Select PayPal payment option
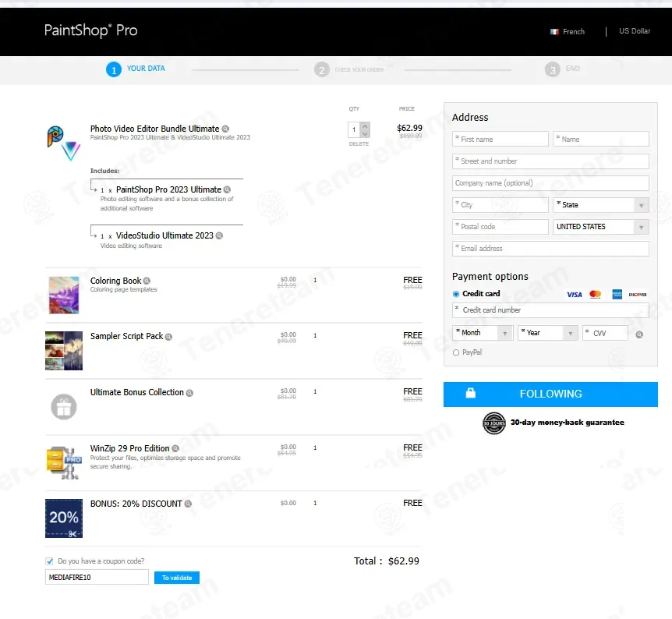 pos(456,353)
